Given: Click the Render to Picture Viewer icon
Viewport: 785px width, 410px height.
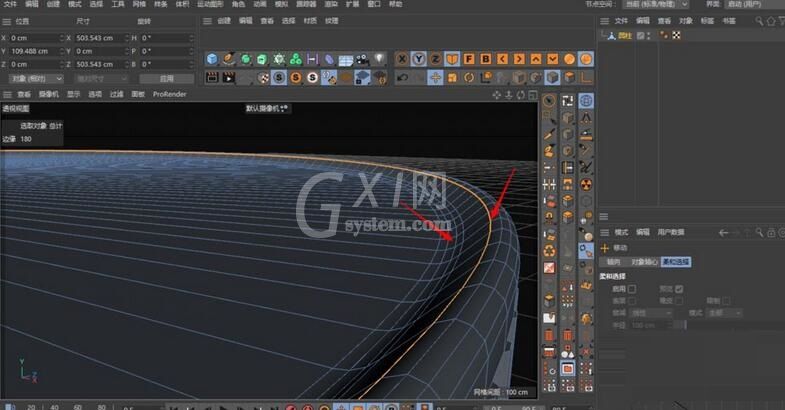Looking at the screenshot, I should pos(229,78).
